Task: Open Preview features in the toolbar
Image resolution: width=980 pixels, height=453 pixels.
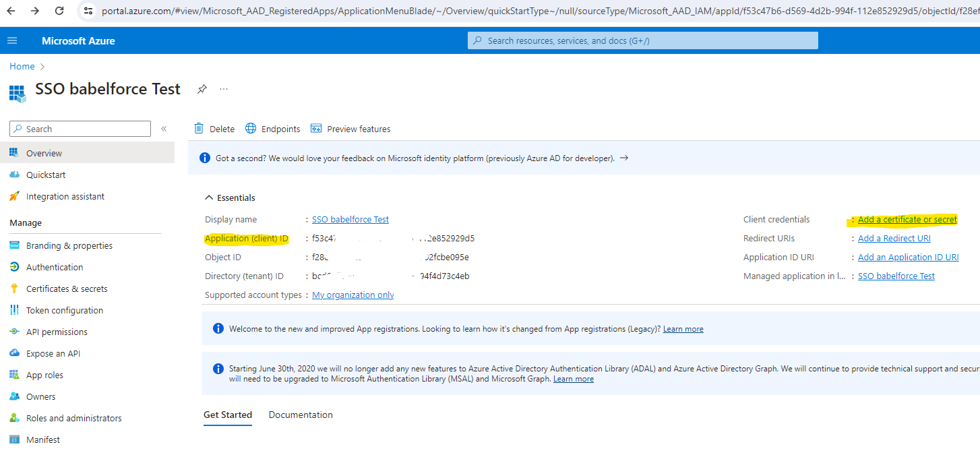Action: [x=316, y=129]
